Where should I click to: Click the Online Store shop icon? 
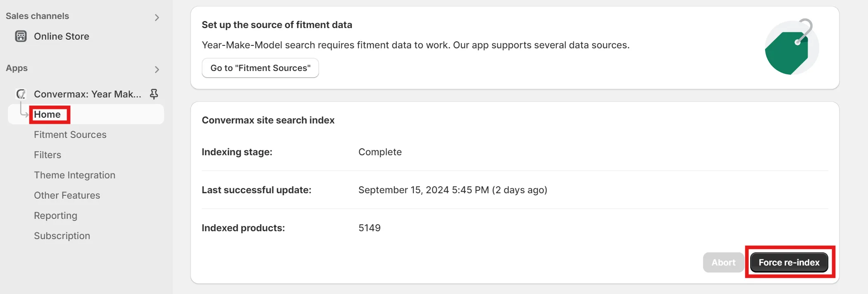21,36
